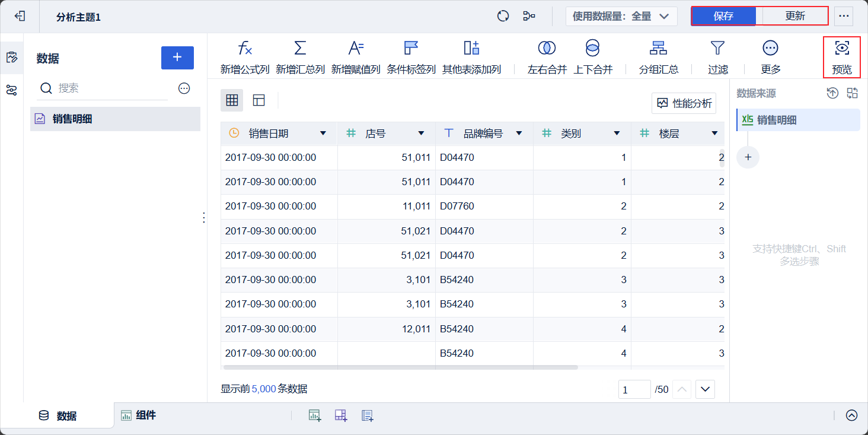Click the 性能分析 button
Image resolution: width=868 pixels, height=435 pixels.
(x=684, y=103)
